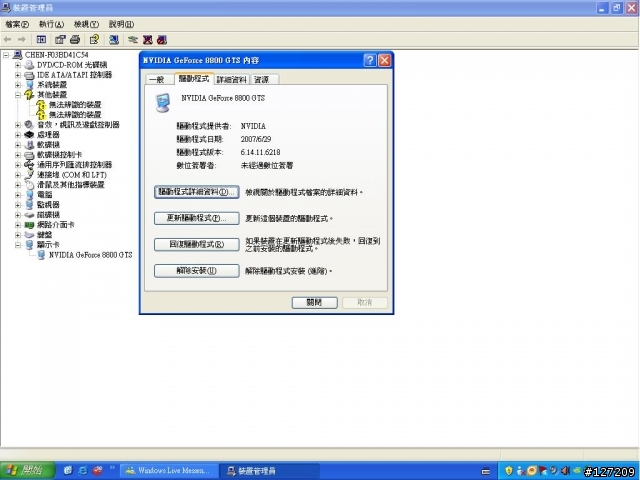This screenshot has height=480, width=640.
Task: Click driver date text 2007/6/29
Action: pyautogui.click(x=256, y=139)
